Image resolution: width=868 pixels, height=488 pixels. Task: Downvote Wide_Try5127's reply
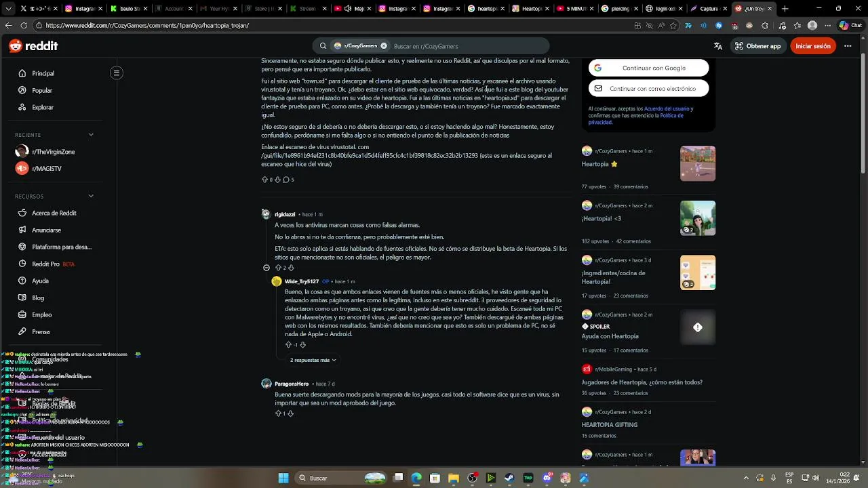pos(302,345)
